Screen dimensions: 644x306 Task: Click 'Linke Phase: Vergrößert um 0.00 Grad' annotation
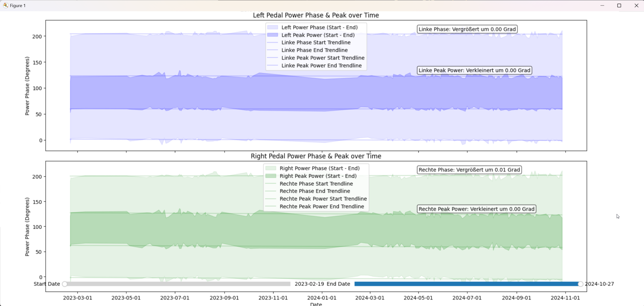point(467,29)
